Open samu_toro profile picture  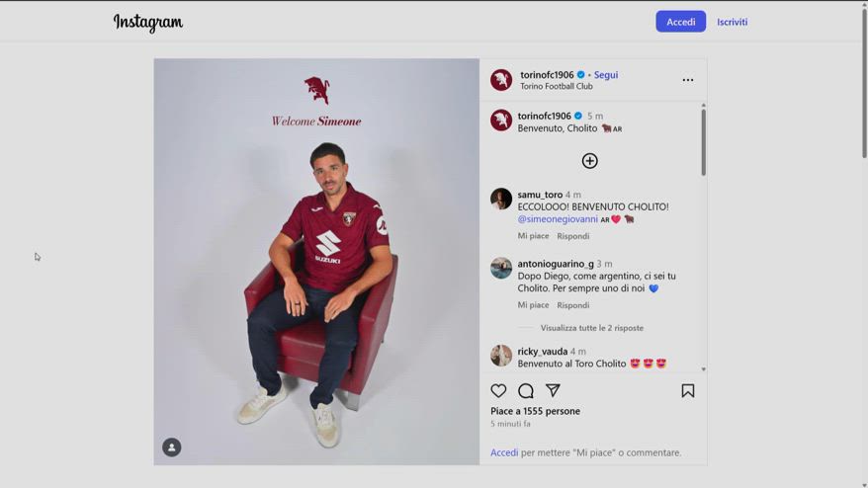tap(501, 199)
